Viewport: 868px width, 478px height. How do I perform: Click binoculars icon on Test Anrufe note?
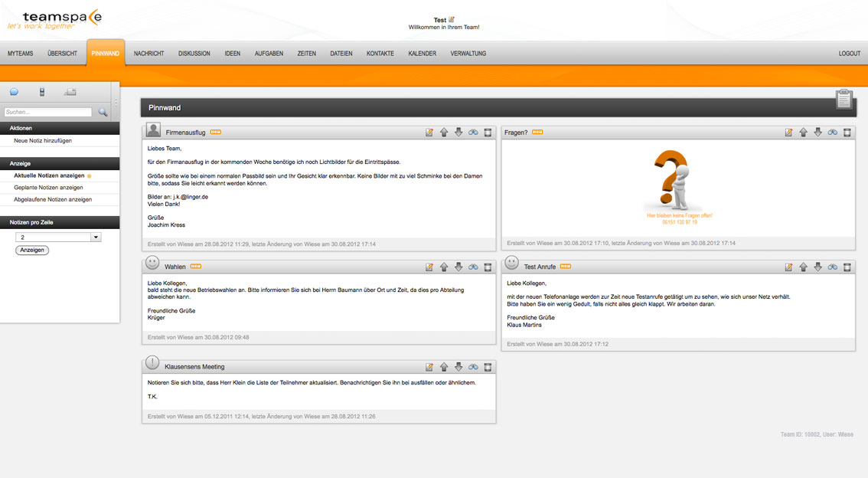click(x=833, y=267)
